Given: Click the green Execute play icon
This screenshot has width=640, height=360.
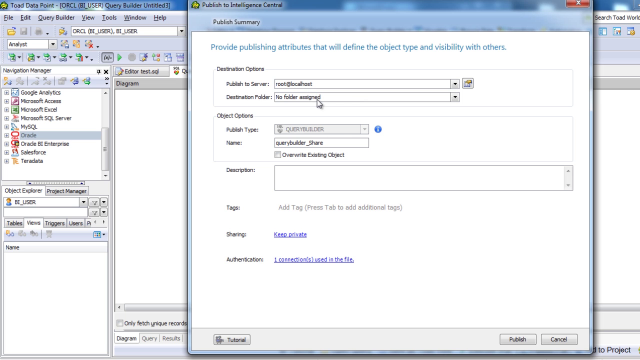Looking at the screenshot, I should (x=120, y=58).
